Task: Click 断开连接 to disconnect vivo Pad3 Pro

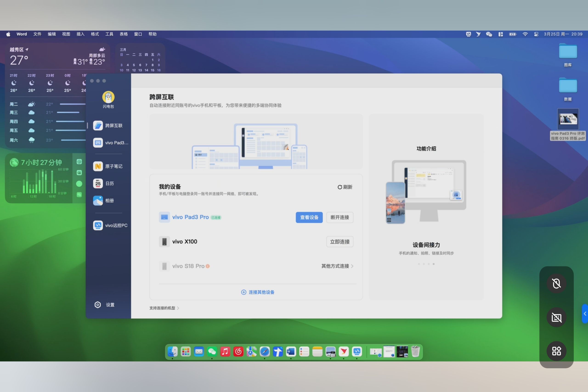Action: 340,217
